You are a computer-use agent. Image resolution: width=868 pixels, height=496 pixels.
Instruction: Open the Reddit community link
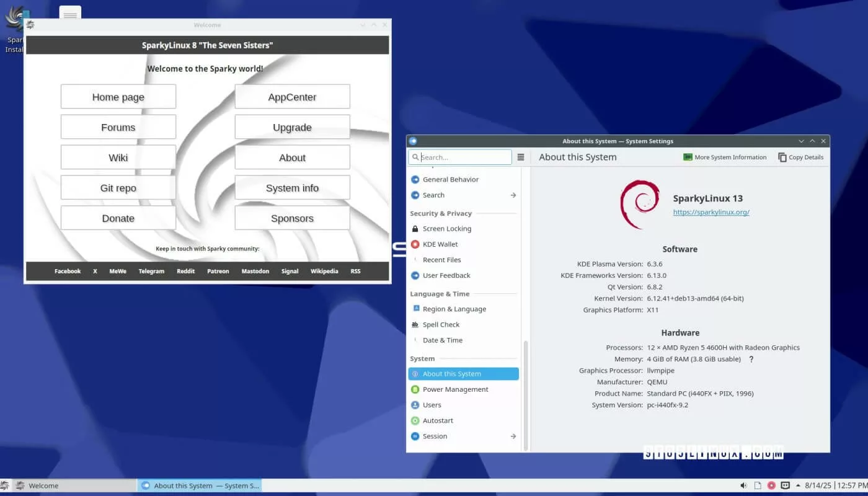[x=185, y=271]
